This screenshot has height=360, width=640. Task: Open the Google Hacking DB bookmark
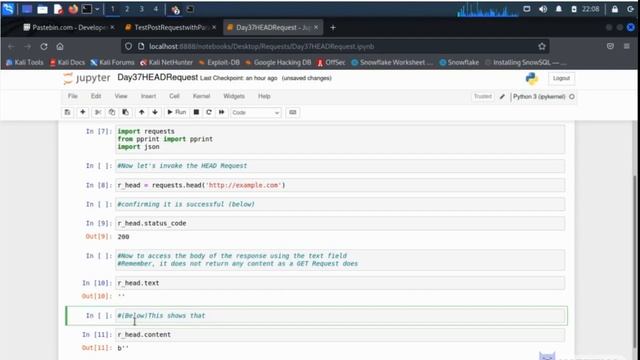(278, 62)
